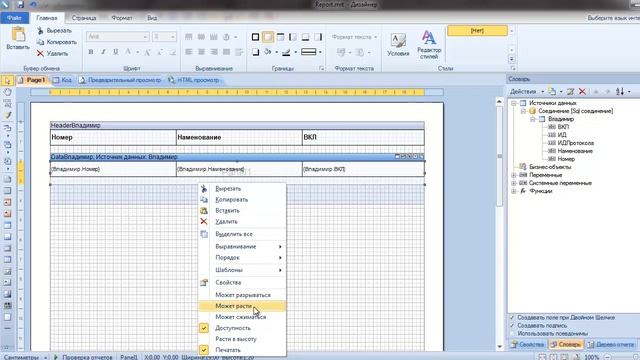
Task: Expand the Системные переменные tree node
Action: click(x=514, y=183)
